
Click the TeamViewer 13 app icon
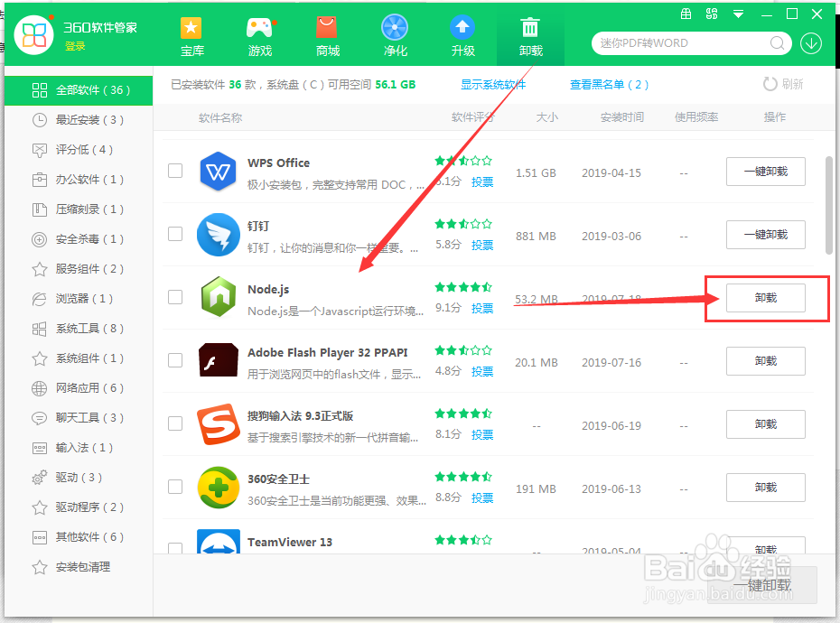click(218, 542)
